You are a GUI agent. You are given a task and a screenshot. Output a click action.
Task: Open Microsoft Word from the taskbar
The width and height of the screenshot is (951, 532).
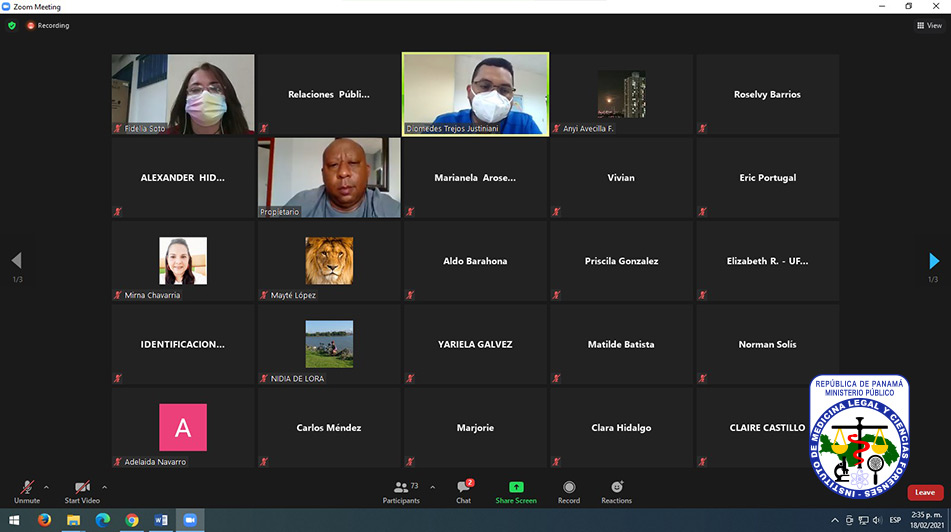161,520
